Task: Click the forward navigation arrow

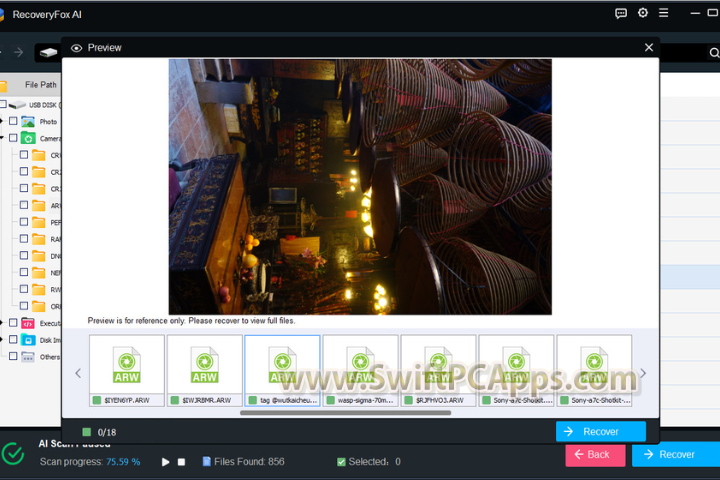Action: (18, 52)
